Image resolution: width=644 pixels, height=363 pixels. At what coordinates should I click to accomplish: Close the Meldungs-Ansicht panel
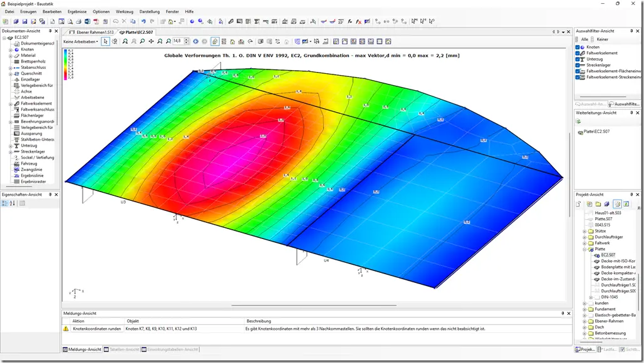(569, 314)
